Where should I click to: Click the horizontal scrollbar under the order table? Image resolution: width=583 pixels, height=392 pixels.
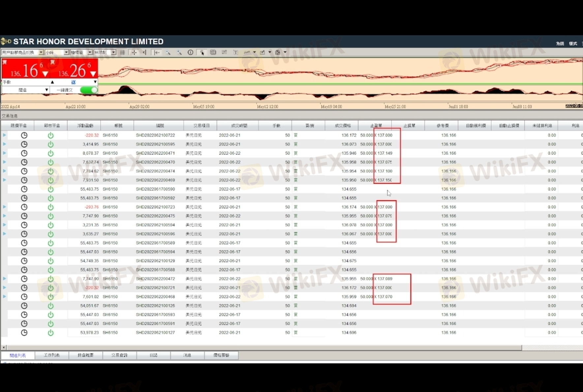coord(264,348)
